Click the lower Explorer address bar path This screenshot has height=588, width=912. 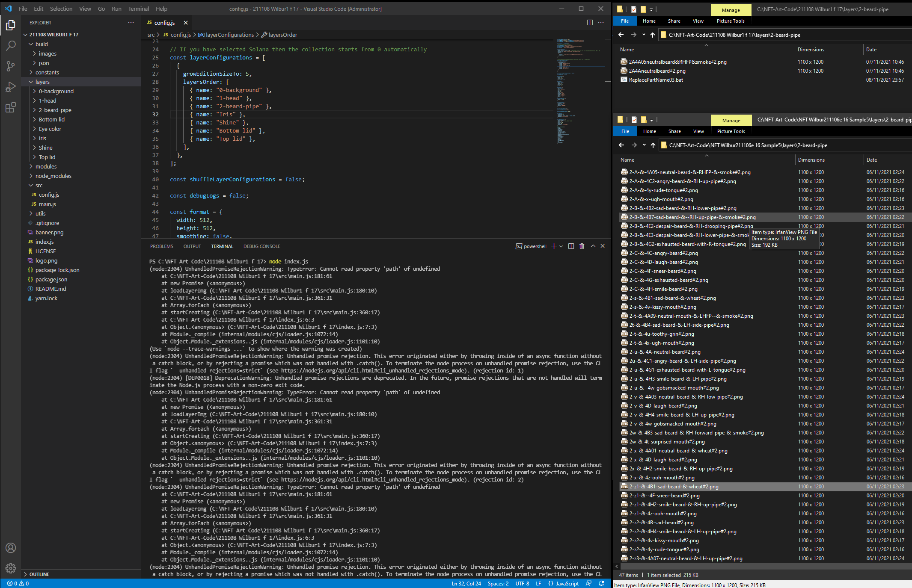[x=748, y=145]
